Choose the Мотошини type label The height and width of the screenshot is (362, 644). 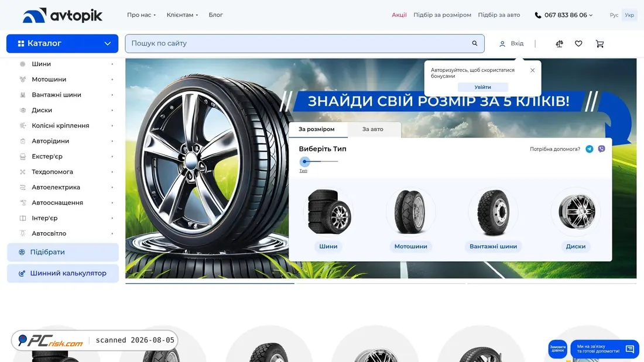point(411,247)
